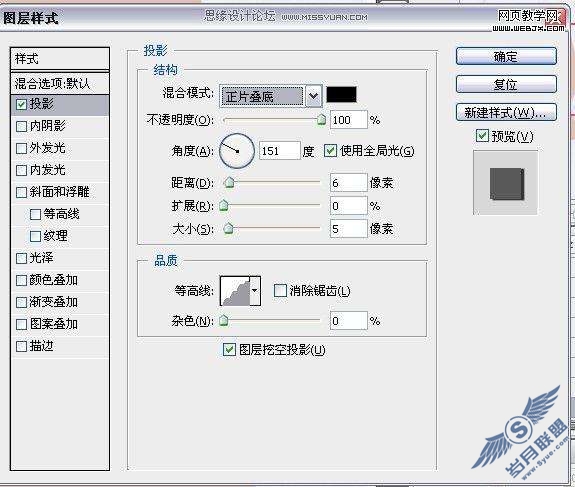Click the opacity value field showing 100
Screen dimensions: 575x487
point(349,120)
